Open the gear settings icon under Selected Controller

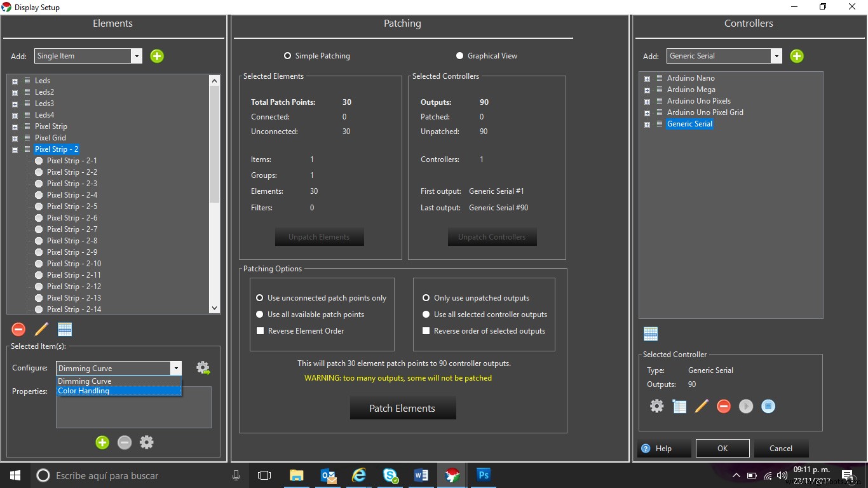656,406
